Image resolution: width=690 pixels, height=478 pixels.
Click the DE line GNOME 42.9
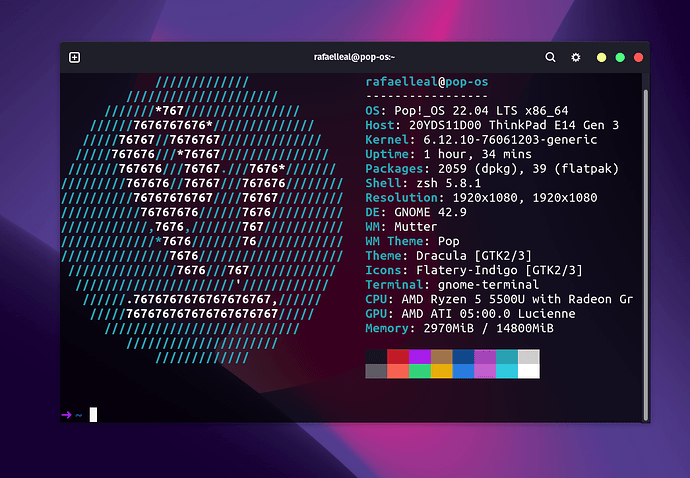coord(416,212)
